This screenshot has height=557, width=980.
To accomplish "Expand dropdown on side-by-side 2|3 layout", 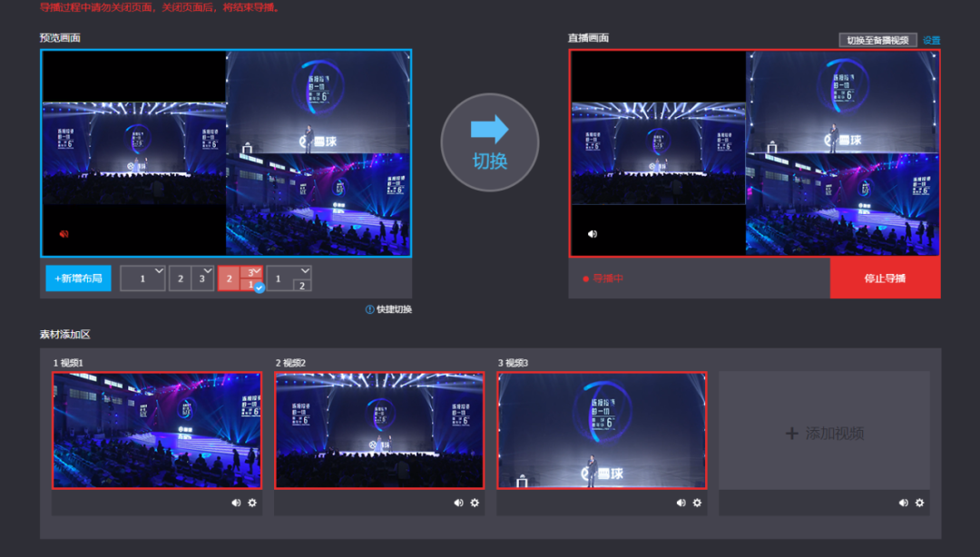I will click(208, 270).
